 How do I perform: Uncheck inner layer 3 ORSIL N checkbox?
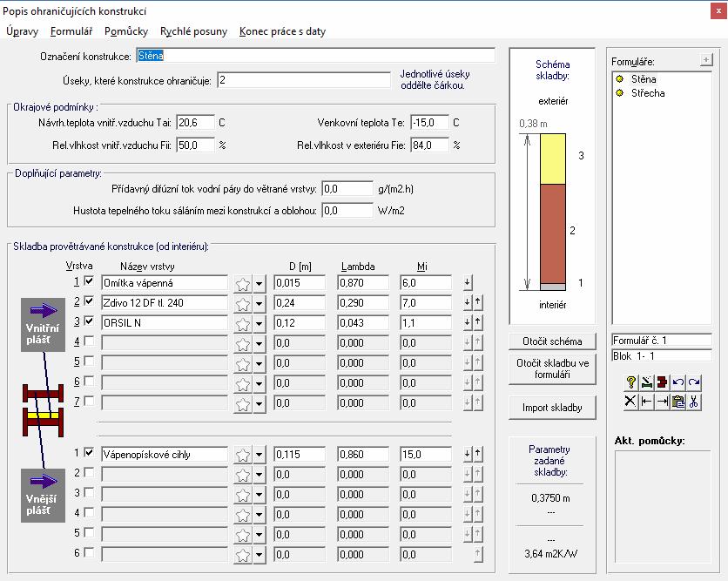coord(89,321)
